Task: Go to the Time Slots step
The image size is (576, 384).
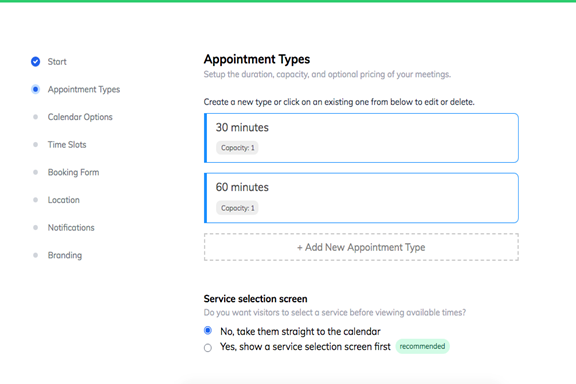Action: (67, 144)
